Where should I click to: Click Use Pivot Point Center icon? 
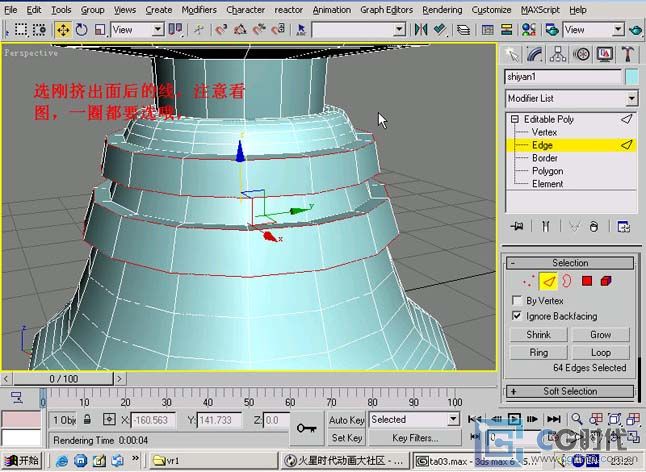176,30
